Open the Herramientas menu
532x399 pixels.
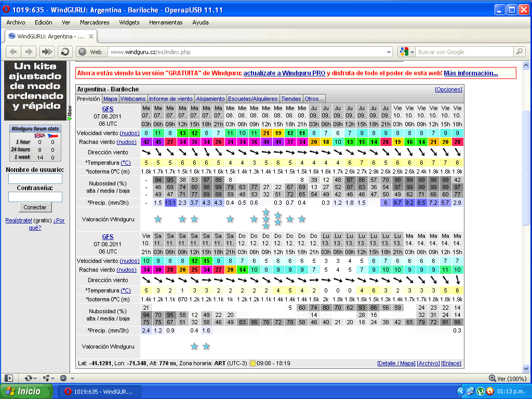point(166,22)
